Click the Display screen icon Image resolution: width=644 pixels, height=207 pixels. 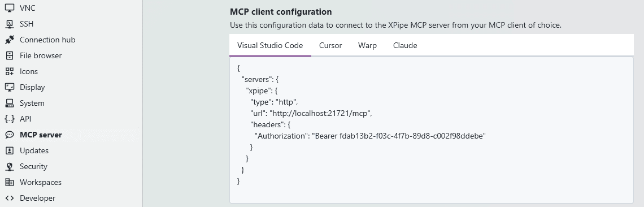click(10, 87)
